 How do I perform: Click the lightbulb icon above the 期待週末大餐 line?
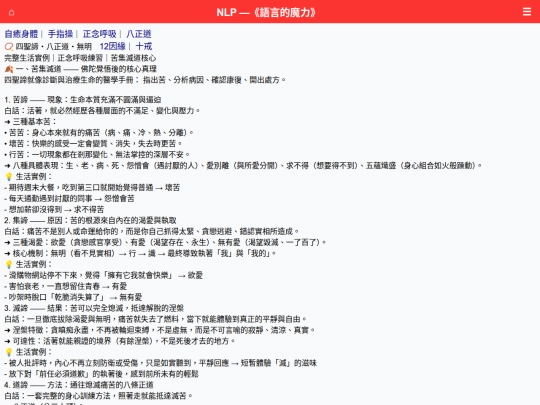(9, 177)
